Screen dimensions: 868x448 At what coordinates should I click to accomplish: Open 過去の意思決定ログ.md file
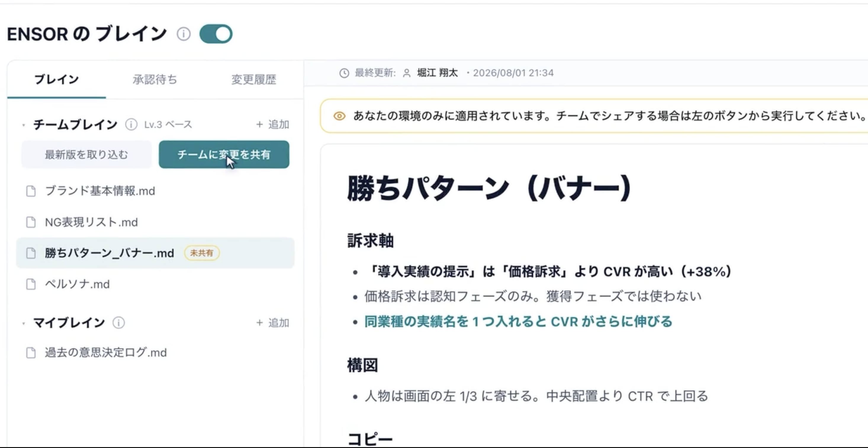tap(155, 353)
